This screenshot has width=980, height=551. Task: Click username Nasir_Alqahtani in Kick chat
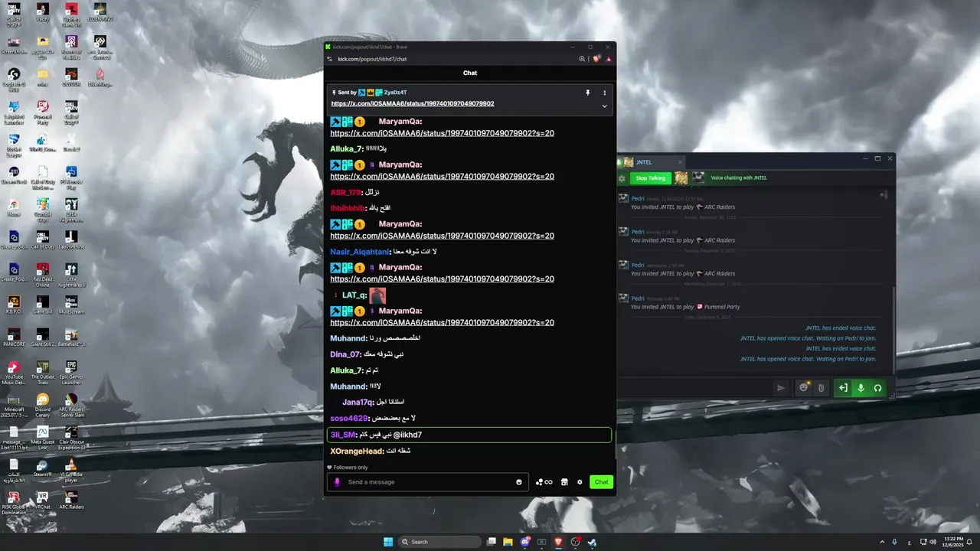coord(359,252)
